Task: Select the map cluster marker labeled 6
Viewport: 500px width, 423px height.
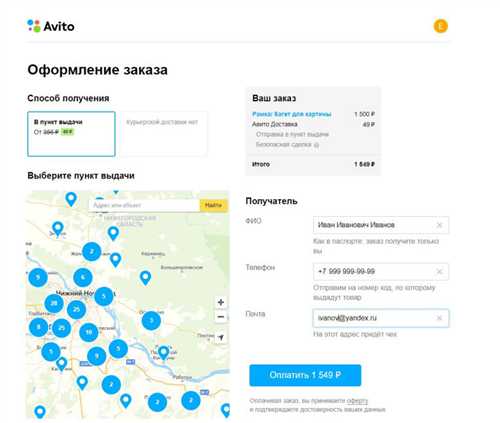Action: pos(83,277)
